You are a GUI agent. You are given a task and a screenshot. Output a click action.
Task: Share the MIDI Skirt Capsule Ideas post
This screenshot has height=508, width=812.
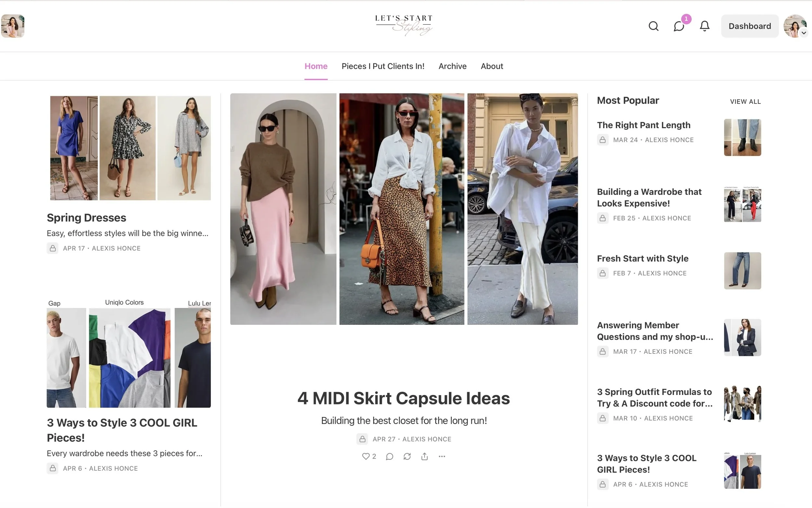[x=424, y=456]
